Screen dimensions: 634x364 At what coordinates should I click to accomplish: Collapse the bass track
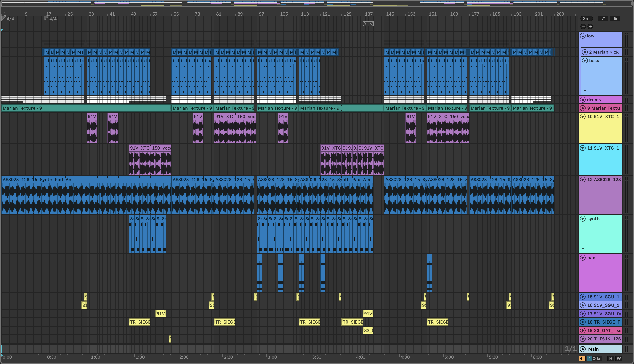585,61
